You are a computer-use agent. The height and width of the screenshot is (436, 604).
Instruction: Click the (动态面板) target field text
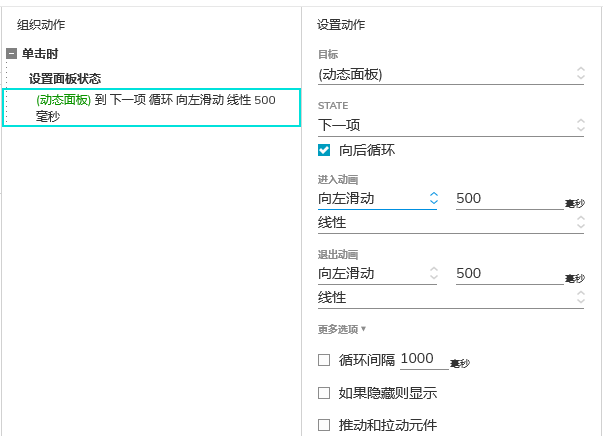[350, 74]
